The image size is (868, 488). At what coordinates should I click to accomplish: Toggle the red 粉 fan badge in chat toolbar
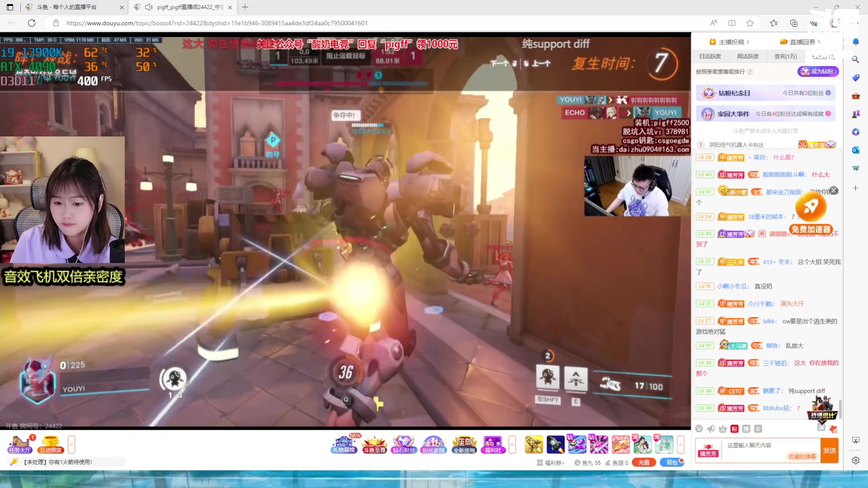click(734, 429)
